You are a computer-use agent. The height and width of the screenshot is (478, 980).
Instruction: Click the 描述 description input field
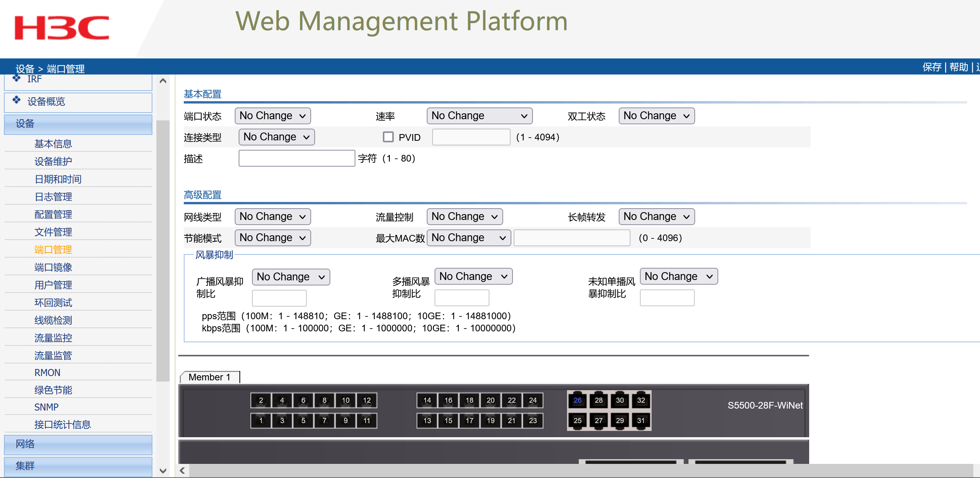297,158
